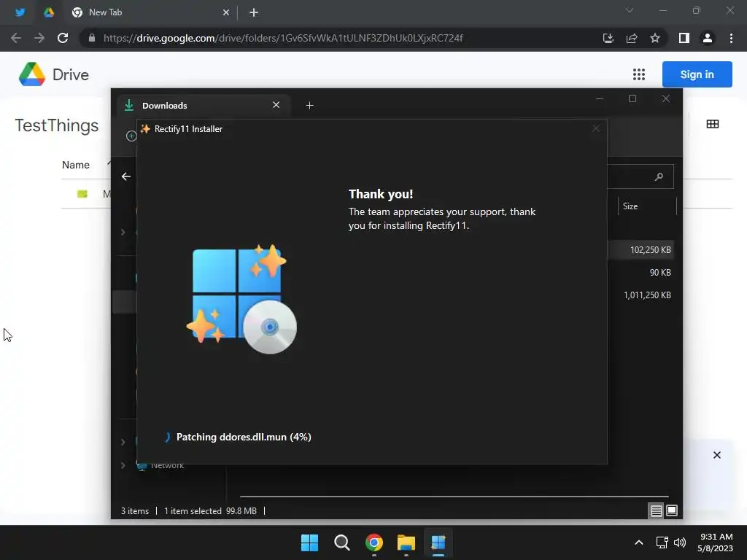Sort Explorer files by Size column

pyautogui.click(x=630, y=206)
